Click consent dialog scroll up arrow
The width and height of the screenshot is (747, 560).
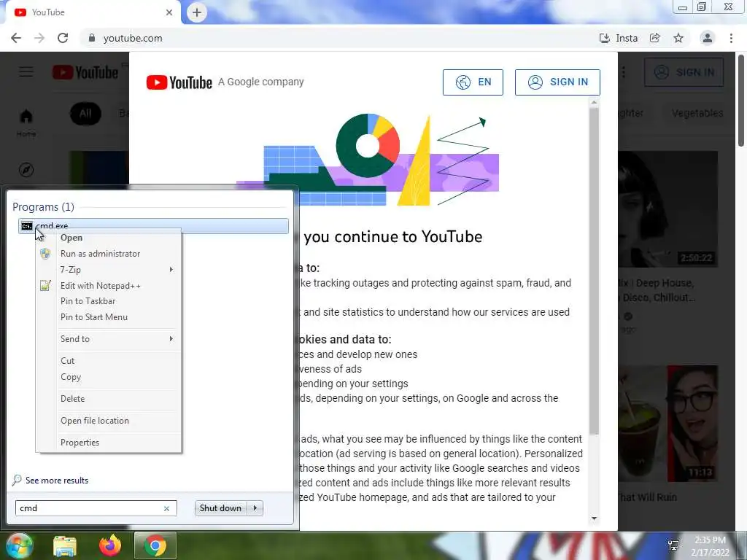[x=594, y=102]
